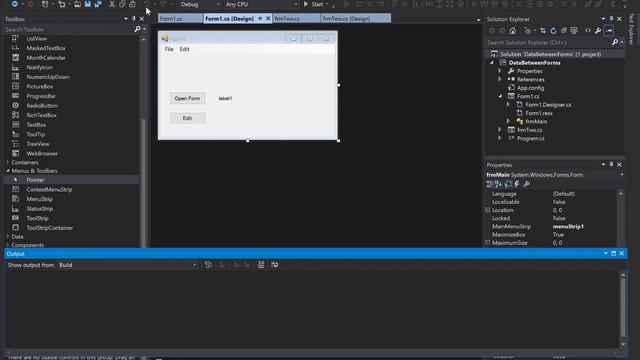
Task: Toggle Word Wrap in Output panel
Action: (x=275, y=265)
